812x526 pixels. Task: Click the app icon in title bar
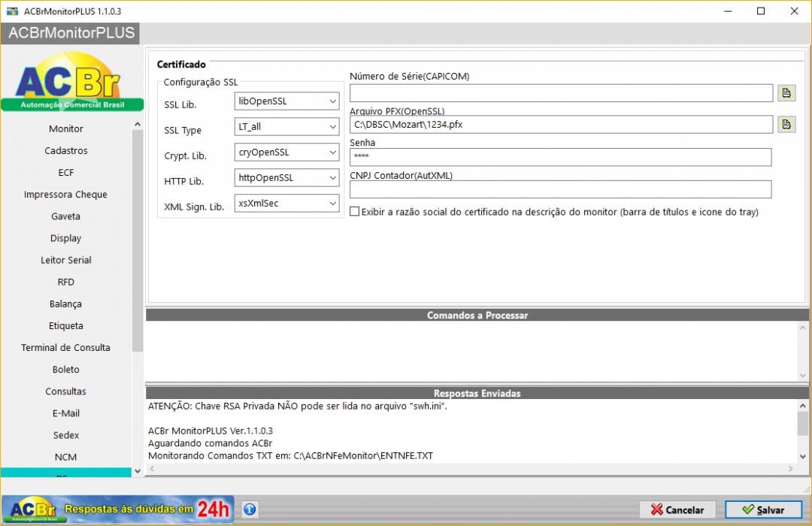point(13,11)
